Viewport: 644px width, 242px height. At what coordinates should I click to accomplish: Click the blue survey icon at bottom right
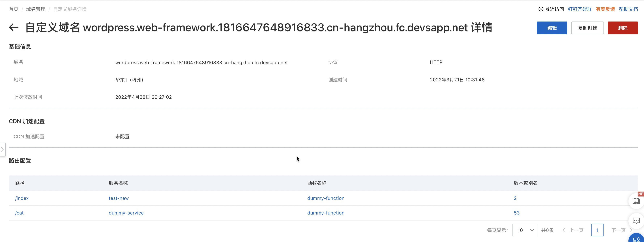tap(636, 239)
